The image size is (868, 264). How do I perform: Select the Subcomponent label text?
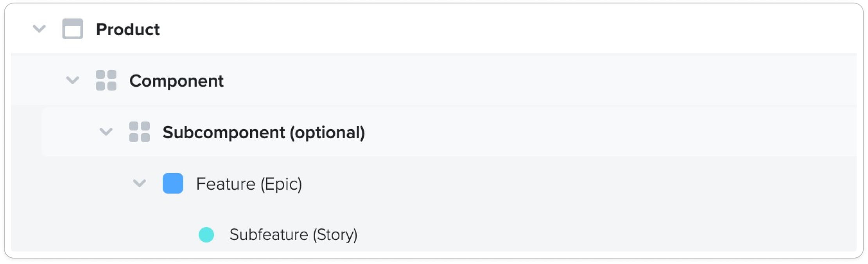[x=224, y=132]
